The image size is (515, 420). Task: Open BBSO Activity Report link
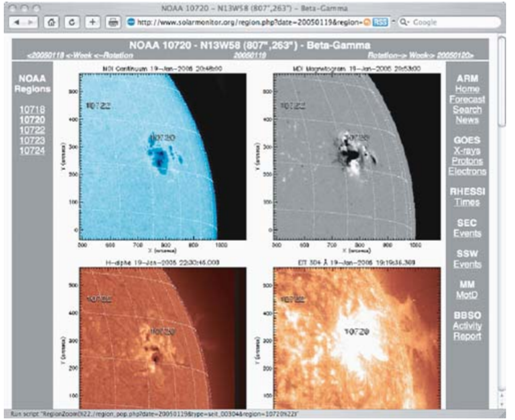[x=467, y=331]
